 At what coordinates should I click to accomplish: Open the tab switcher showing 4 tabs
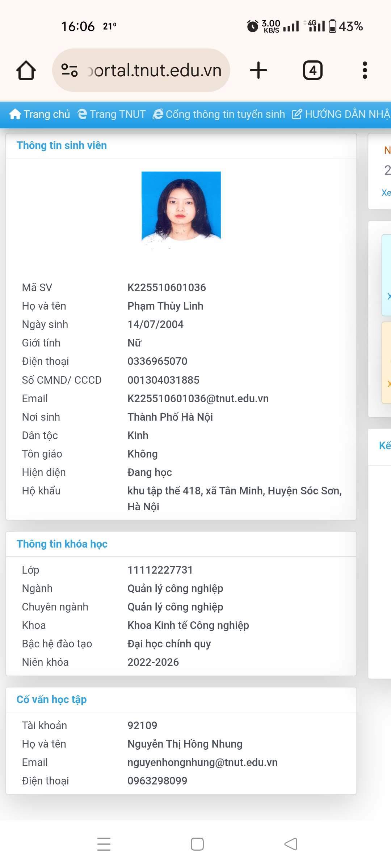click(312, 70)
